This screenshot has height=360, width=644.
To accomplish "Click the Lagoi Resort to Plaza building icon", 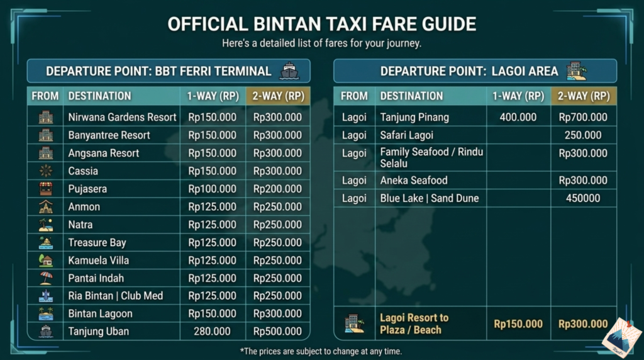I will [x=354, y=324].
